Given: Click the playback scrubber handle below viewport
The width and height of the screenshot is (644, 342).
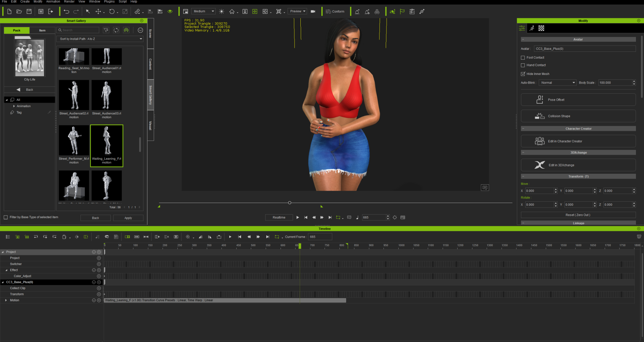Looking at the screenshot, I should [289, 203].
